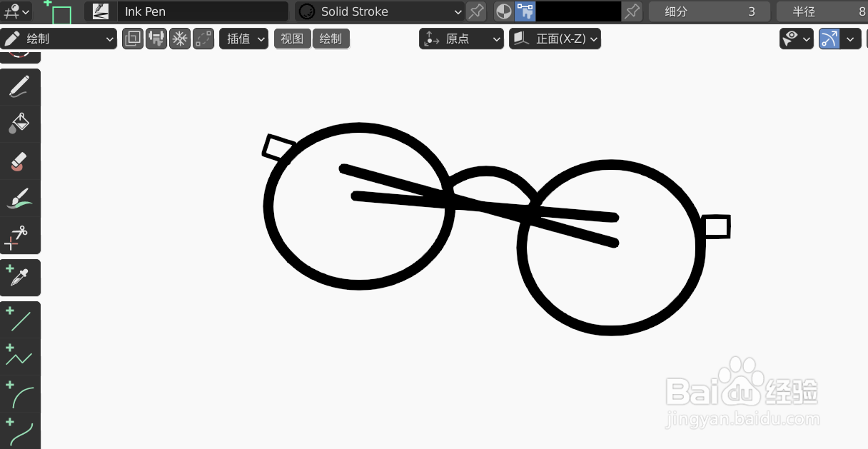The width and height of the screenshot is (868, 449).
Task: Open the 视图 menu
Action: pos(293,39)
